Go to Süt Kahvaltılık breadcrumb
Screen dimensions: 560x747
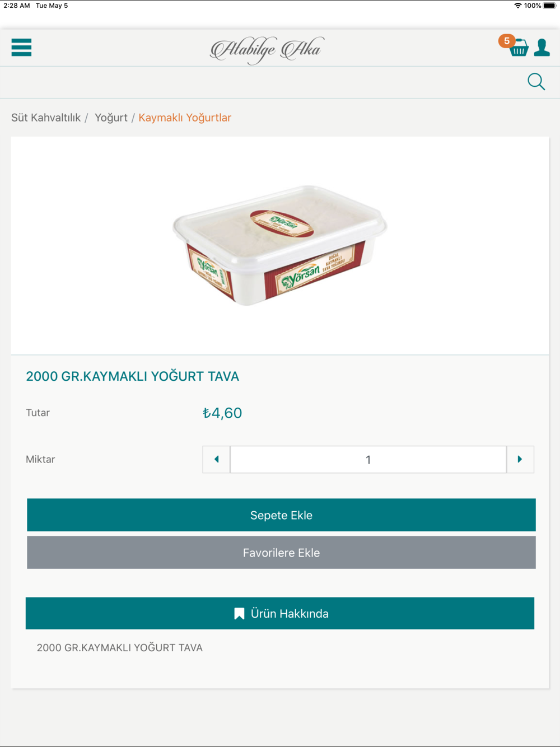(x=46, y=118)
